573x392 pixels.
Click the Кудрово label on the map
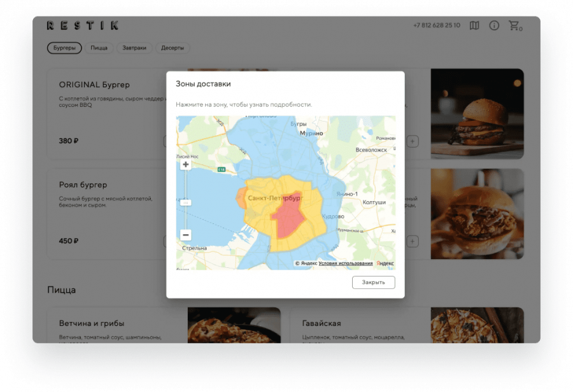pyautogui.click(x=333, y=216)
